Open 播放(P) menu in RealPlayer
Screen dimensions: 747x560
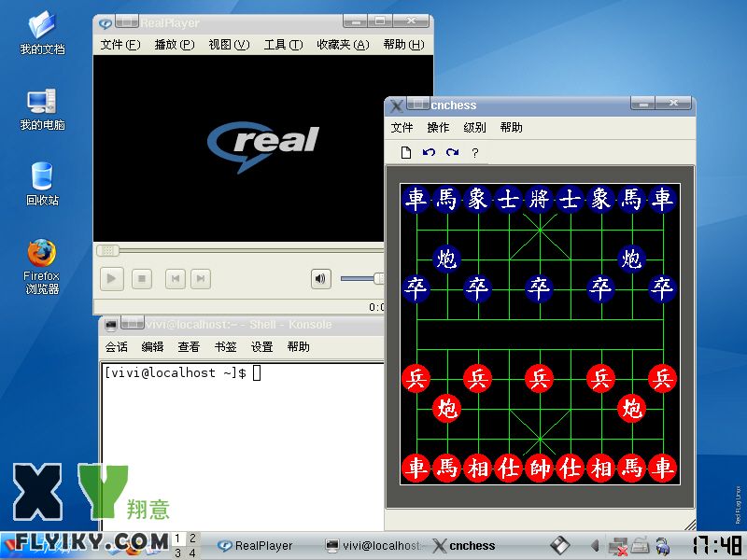pyautogui.click(x=175, y=45)
